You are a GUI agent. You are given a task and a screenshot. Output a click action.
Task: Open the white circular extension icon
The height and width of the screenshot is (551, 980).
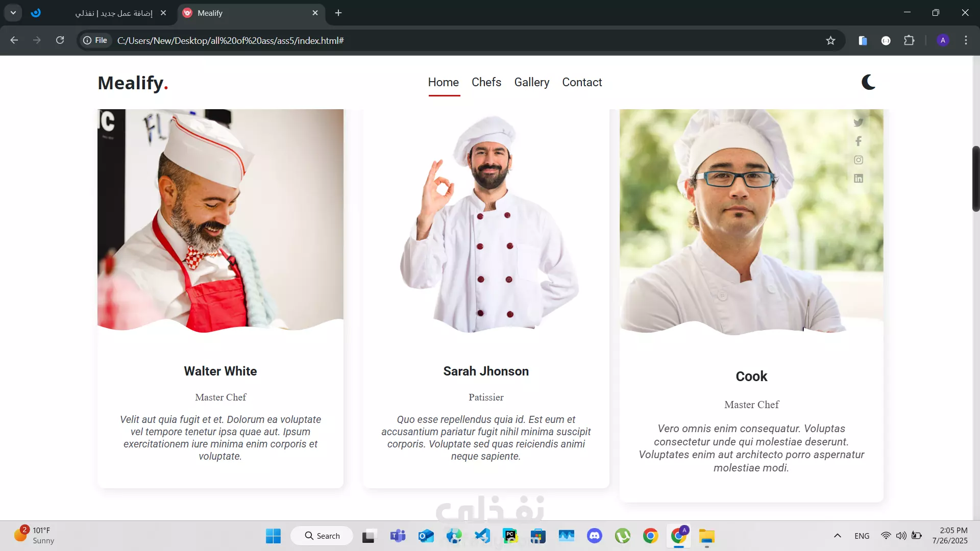tap(886, 41)
